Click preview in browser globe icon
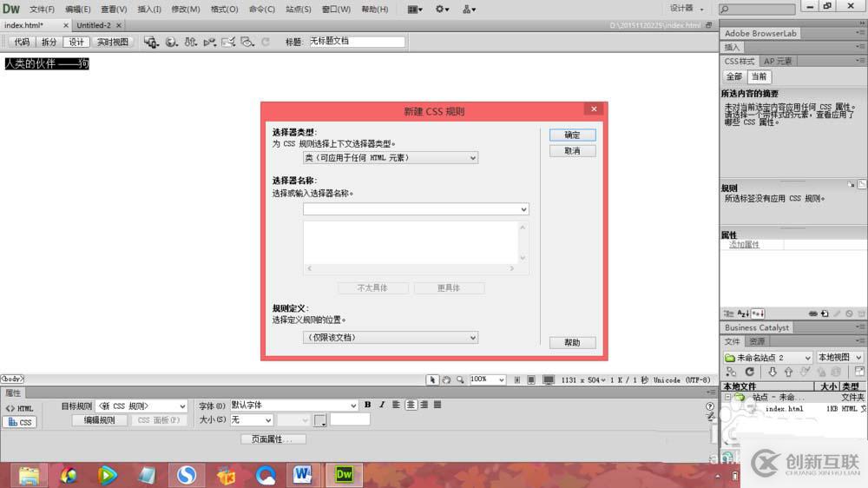 click(x=172, y=42)
